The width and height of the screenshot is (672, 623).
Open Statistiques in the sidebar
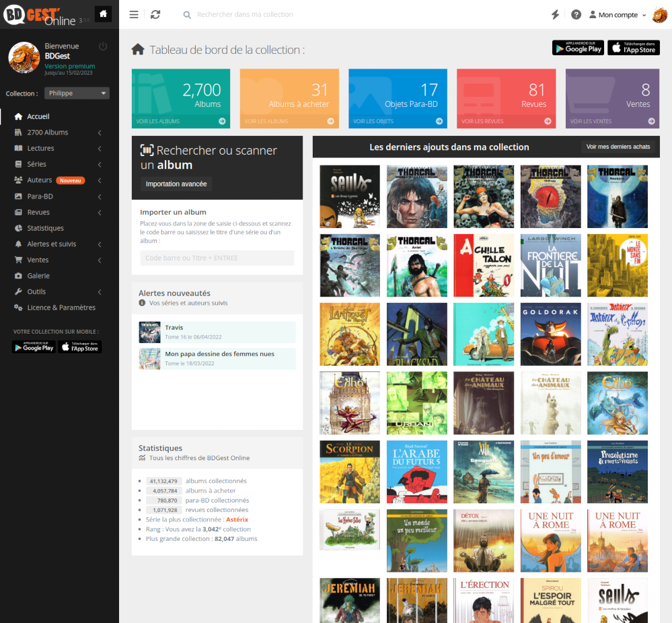(x=45, y=228)
